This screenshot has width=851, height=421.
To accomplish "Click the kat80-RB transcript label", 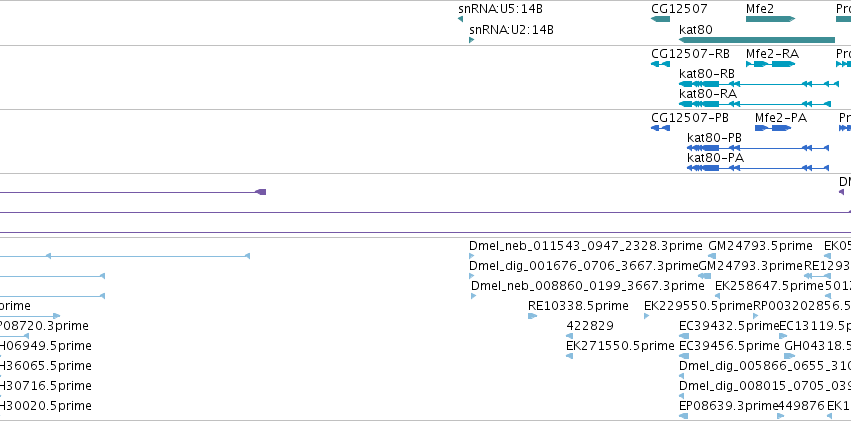I will 707,73.
